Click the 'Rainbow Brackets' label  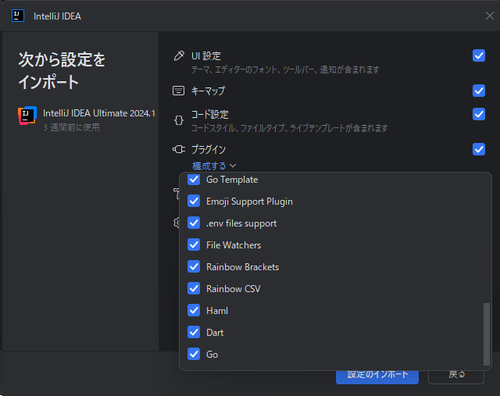coord(242,267)
